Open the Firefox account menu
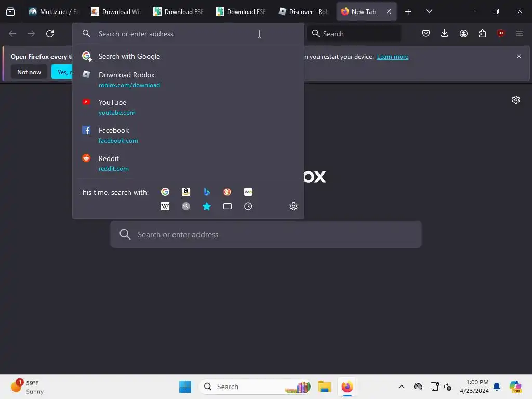The height and width of the screenshot is (399, 532). (x=463, y=33)
